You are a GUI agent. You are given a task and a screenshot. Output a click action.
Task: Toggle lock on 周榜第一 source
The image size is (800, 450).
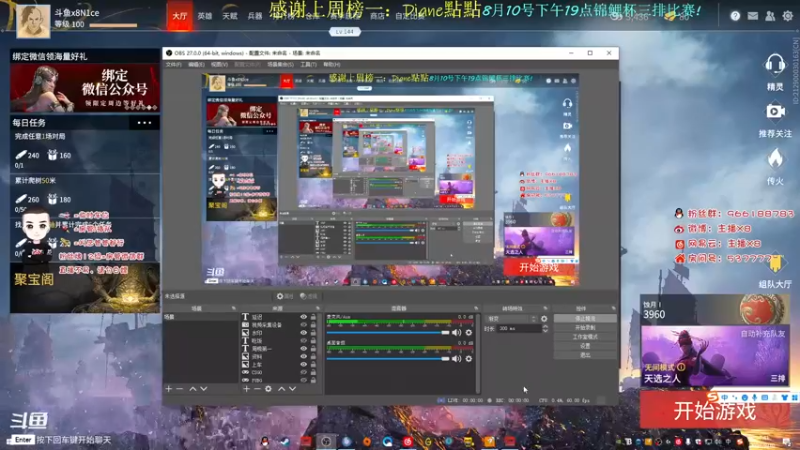point(313,348)
